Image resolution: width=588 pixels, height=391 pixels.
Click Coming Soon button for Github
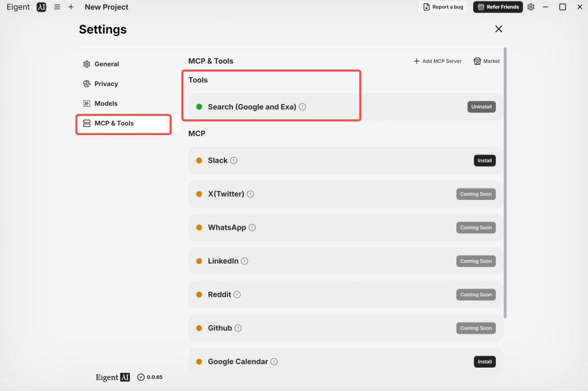tap(476, 328)
